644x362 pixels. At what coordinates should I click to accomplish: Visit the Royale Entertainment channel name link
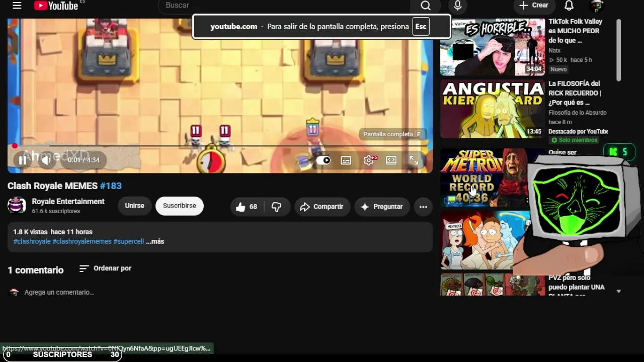coord(68,202)
